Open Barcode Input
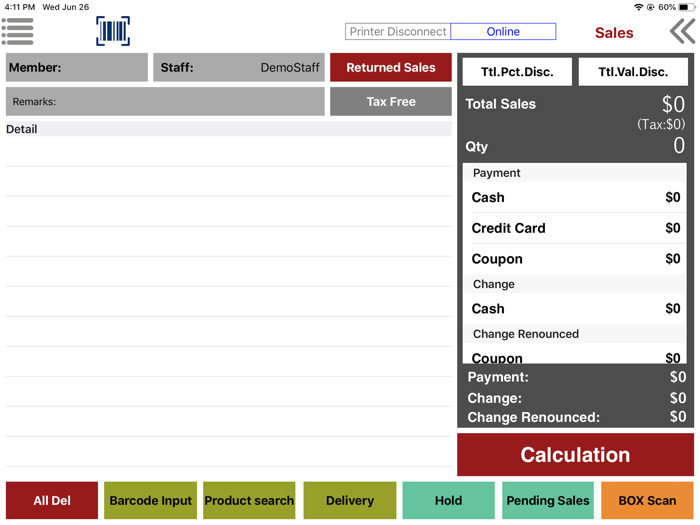 pos(150,500)
